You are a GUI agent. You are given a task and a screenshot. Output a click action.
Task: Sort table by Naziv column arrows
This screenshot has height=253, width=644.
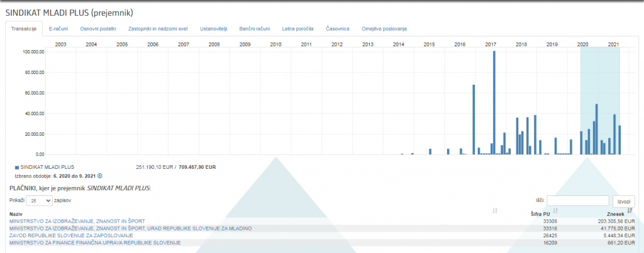[x=495, y=210]
